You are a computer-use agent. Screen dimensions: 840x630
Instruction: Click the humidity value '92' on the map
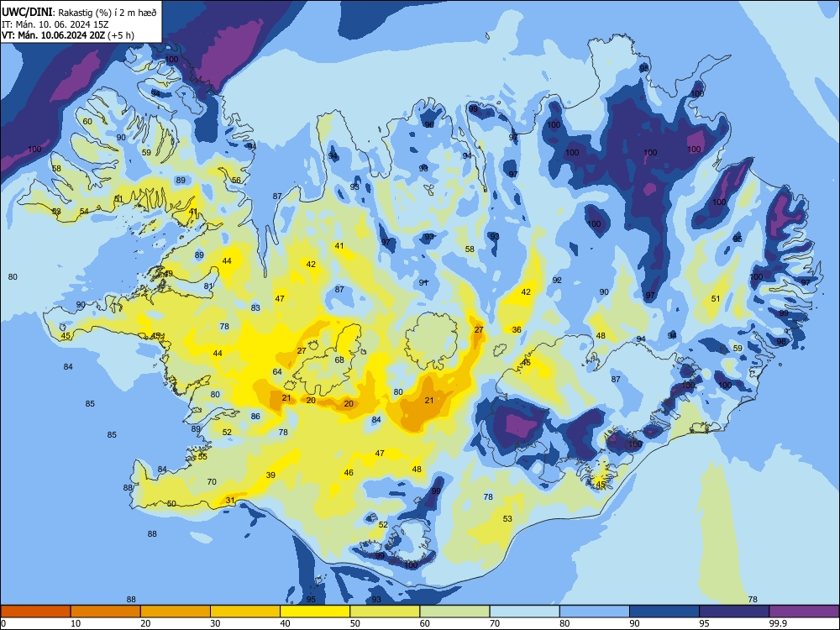pyautogui.click(x=557, y=281)
